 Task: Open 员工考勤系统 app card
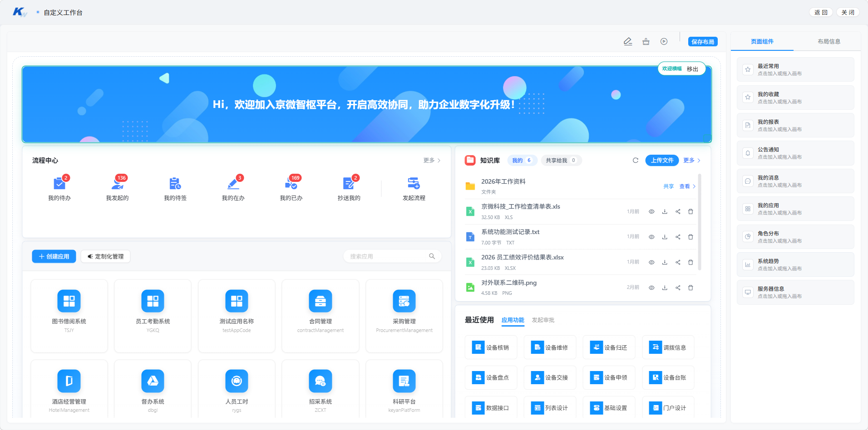pyautogui.click(x=153, y=316)
